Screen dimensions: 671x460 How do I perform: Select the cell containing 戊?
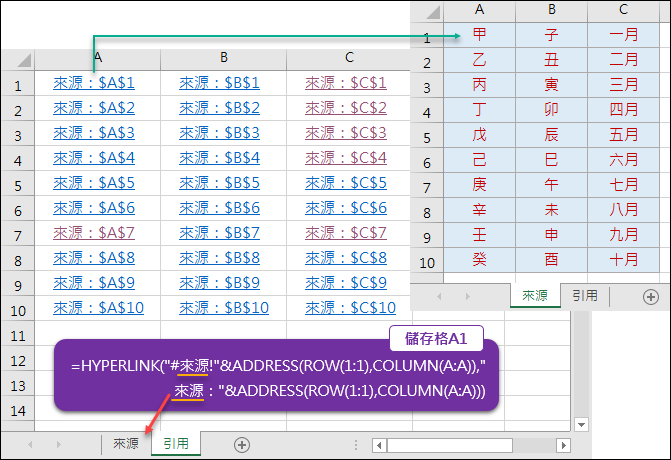pyautogui.click(x=479, y=135)
